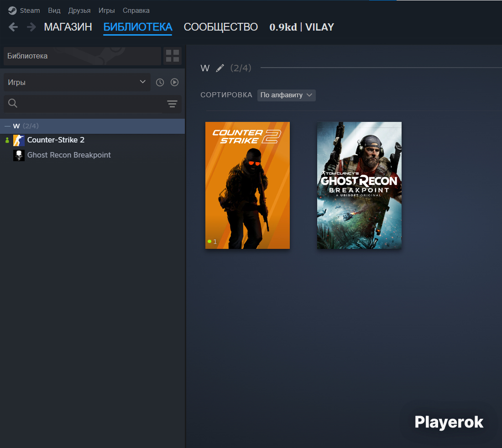Open the Игры filter dropdown
Viewport: 502px width, 448px height.
tap(77, 82)
